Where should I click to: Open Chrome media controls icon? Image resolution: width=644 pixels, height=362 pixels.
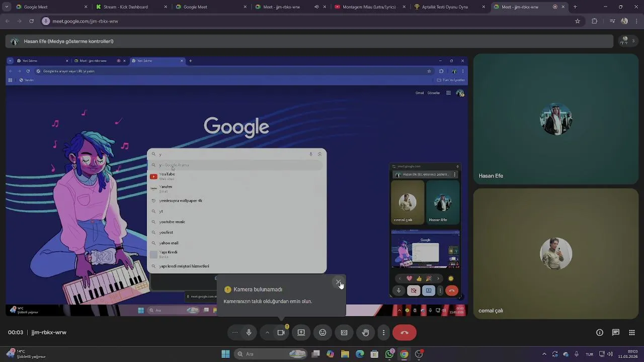coord(612,21)
